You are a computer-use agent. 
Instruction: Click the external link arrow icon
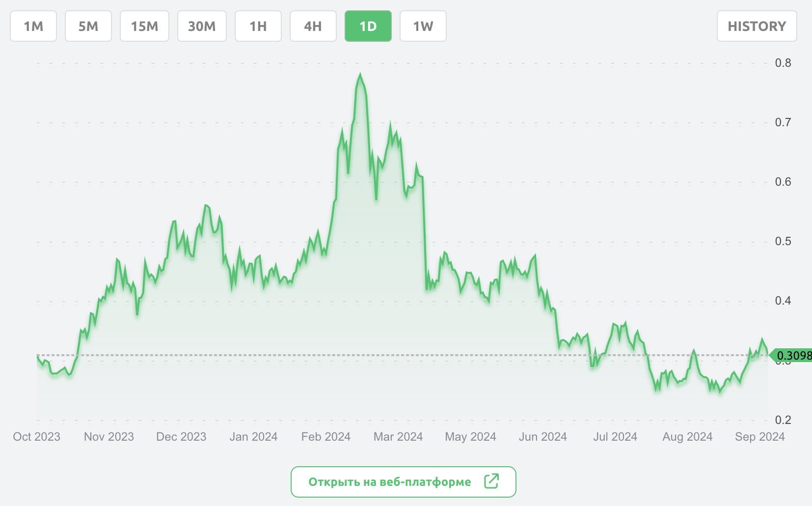[x=491, y=481]
